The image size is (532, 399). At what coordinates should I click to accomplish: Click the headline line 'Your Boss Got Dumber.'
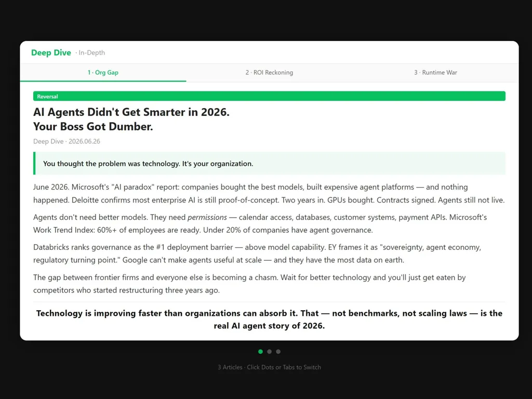tap(93, 127)
